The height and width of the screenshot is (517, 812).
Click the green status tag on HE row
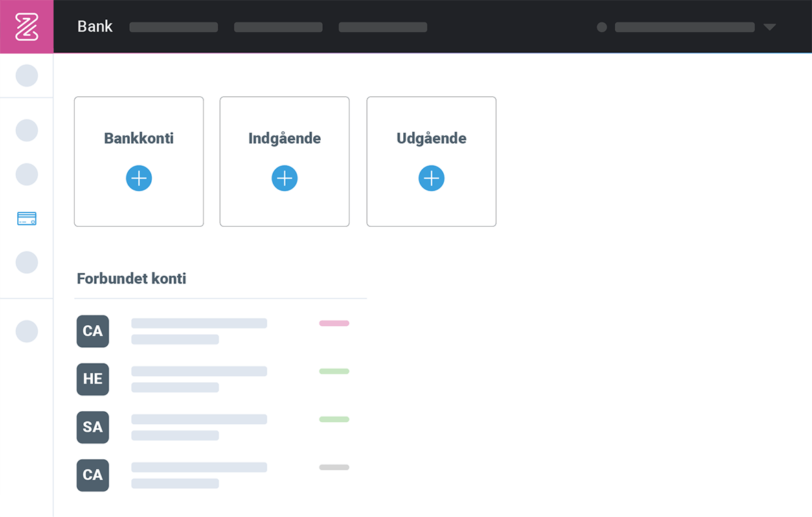tap(334, 371)
